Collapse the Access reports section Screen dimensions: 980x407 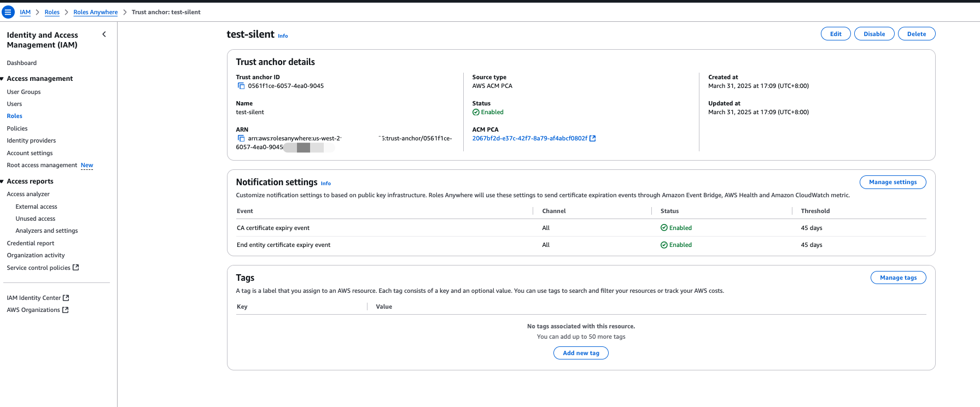2,181
